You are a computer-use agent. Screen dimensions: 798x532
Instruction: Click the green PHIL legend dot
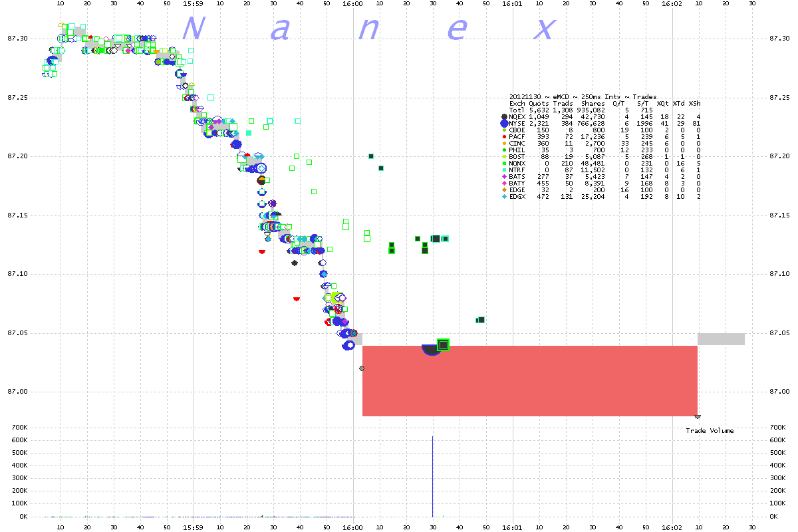504,150
